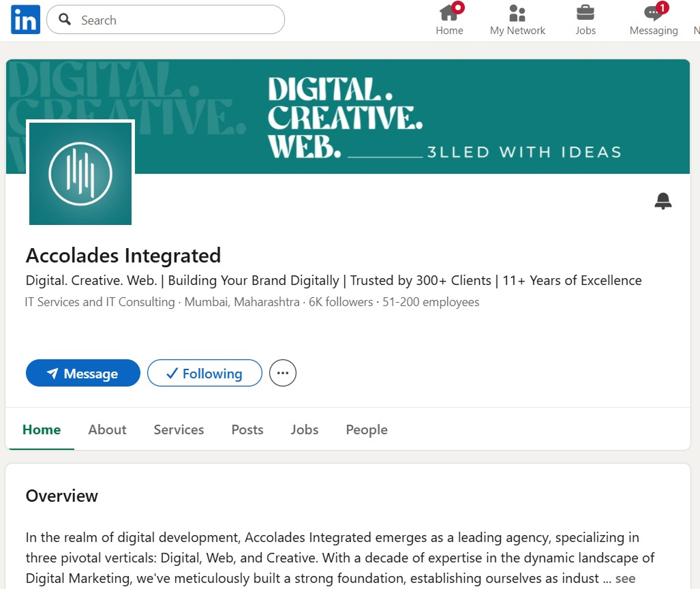The width and height of the screenshot is (700, 589).
Task: Open the Accolades Integrated logo image
Action: coord(80,173)
